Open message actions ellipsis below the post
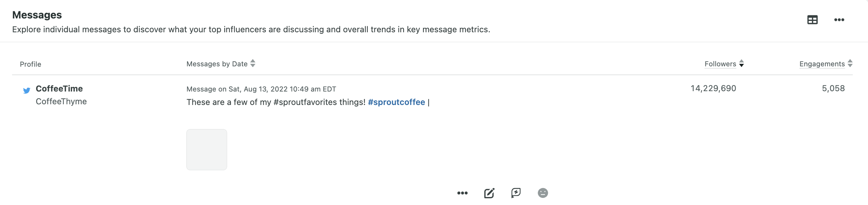 pos(462,193)
